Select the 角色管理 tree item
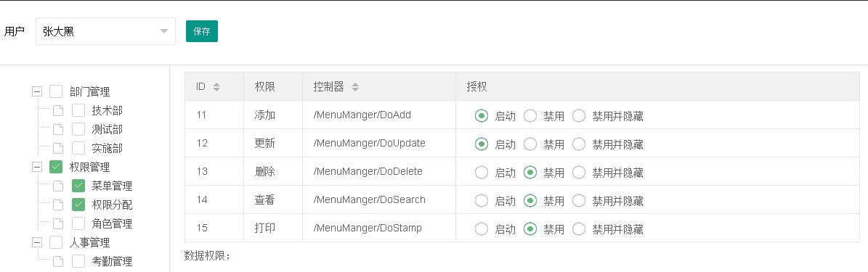The image size is (868, 272). click(112, 224)
